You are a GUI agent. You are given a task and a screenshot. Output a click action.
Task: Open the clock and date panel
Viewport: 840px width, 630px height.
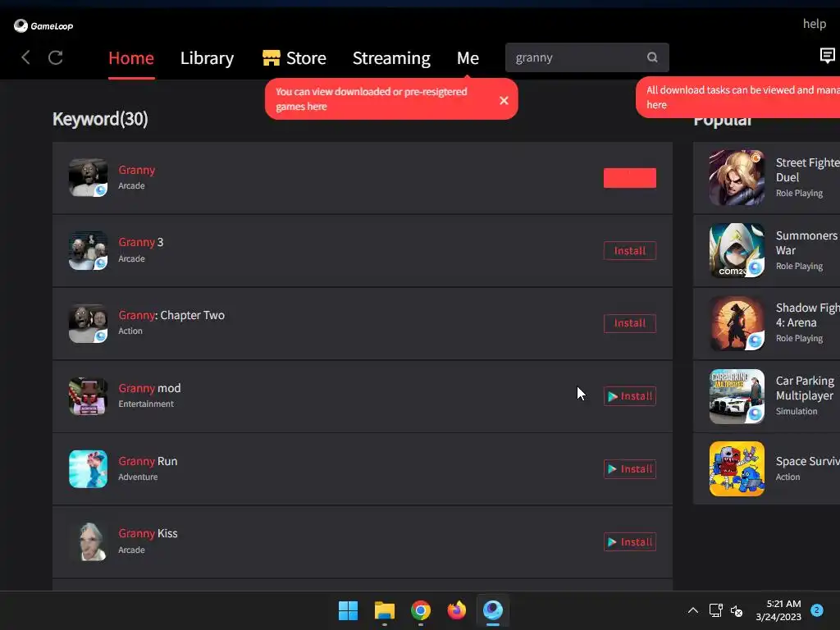(x=778, y=610)
